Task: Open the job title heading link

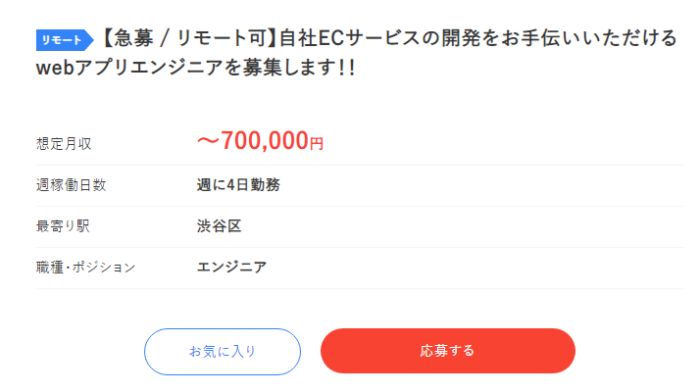Action: click(x=357, y=53)
